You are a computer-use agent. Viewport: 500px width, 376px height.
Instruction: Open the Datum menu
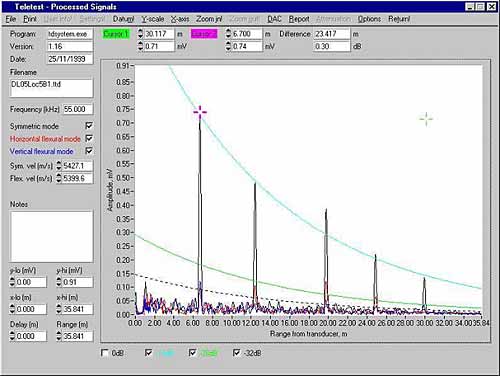click(x=123, y=19)
